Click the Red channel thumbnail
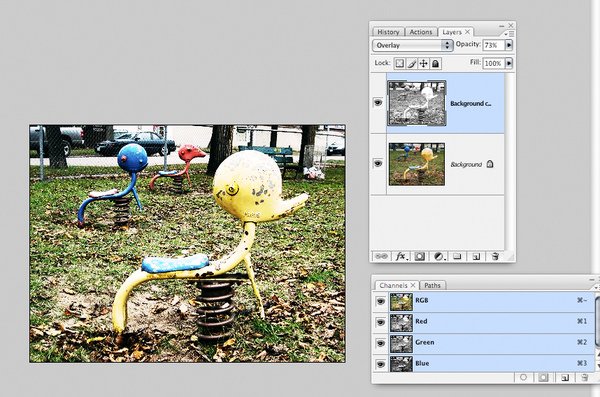 pyautogui.click(x=401, y=323)
